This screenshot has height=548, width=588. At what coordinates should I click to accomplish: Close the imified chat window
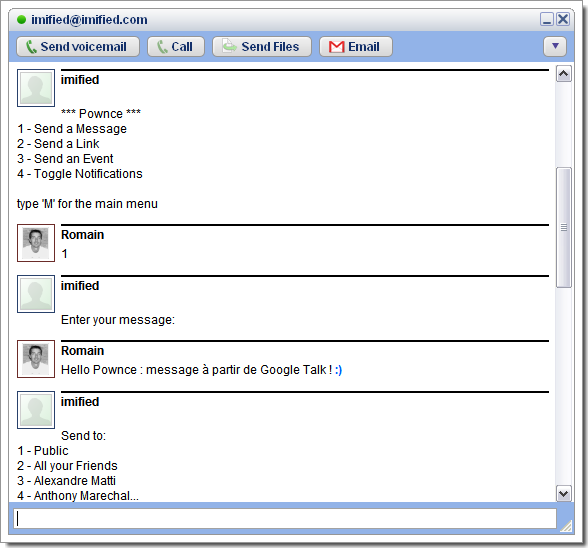pos(563,19)
